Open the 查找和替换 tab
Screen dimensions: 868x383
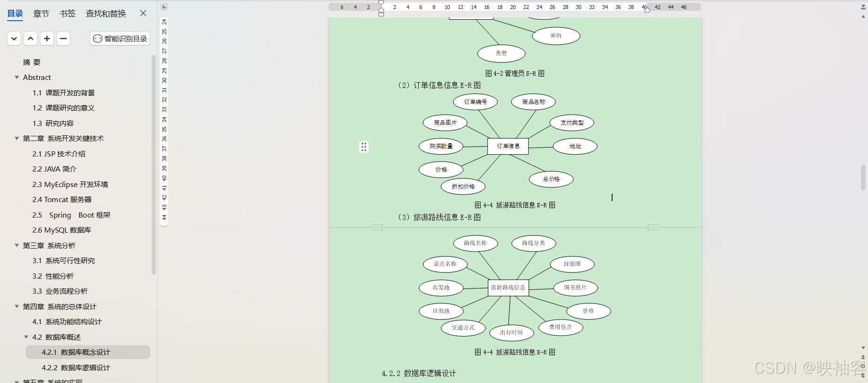click(106, 14)
